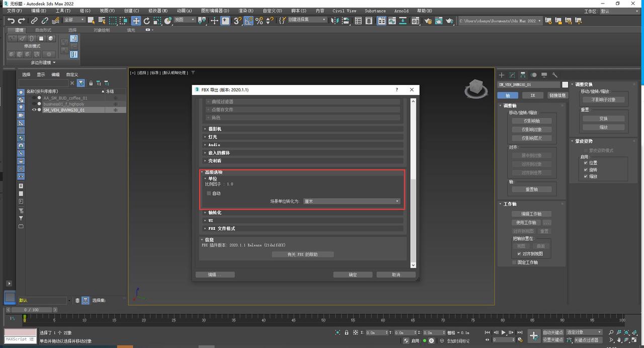Image resolution: width=644 pixels, height=348 pixels.
Task: Toggle the Ribbon display icon
Action: [x=382, y=21]
